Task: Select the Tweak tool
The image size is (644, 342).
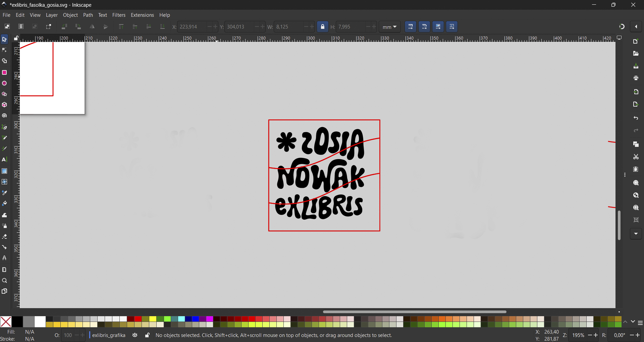Action: coord(4,215)
